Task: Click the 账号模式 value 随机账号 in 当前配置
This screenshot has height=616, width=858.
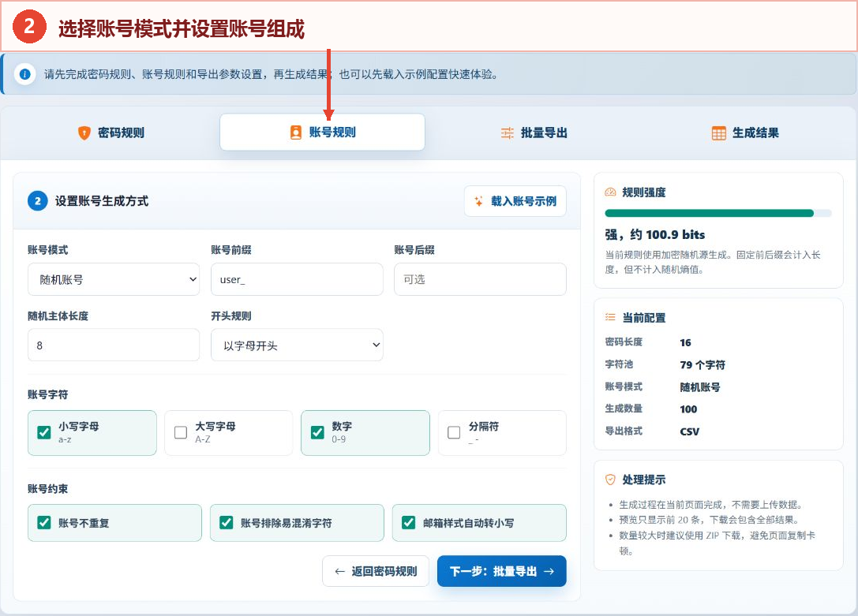Action: (x=700, y=387)
